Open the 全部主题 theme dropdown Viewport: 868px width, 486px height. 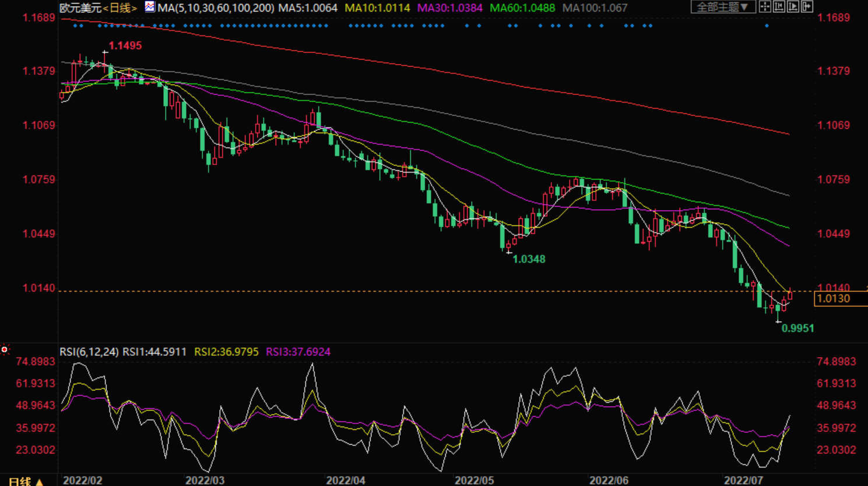[x=723, y=7]
